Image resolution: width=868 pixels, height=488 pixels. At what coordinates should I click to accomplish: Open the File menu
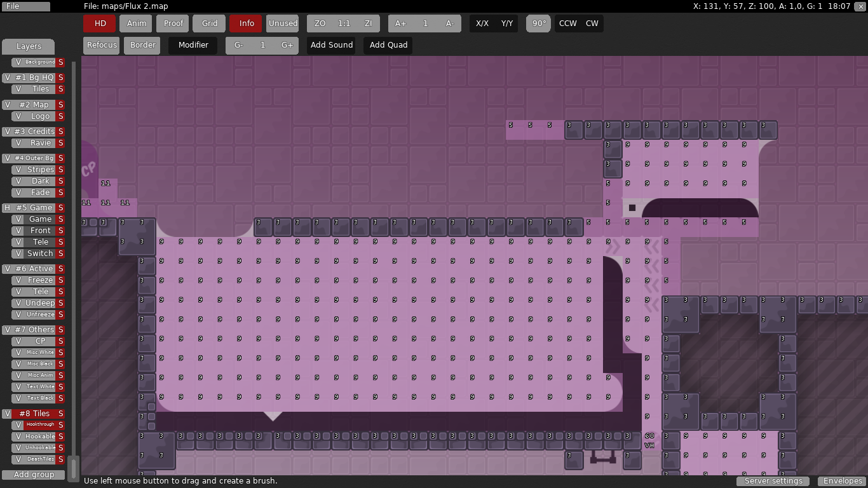coord(25,6)
